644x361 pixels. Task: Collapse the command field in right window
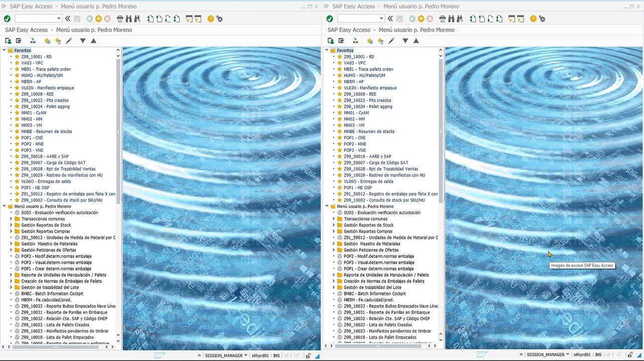point(390,19)
